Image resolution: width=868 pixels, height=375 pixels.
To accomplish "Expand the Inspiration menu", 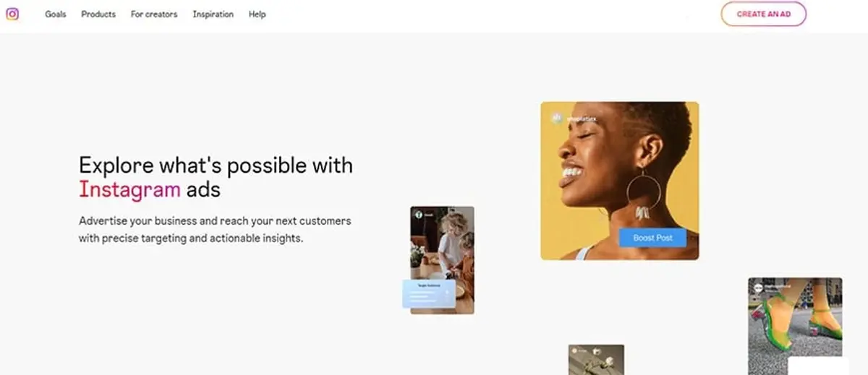I will pos(213,14).
